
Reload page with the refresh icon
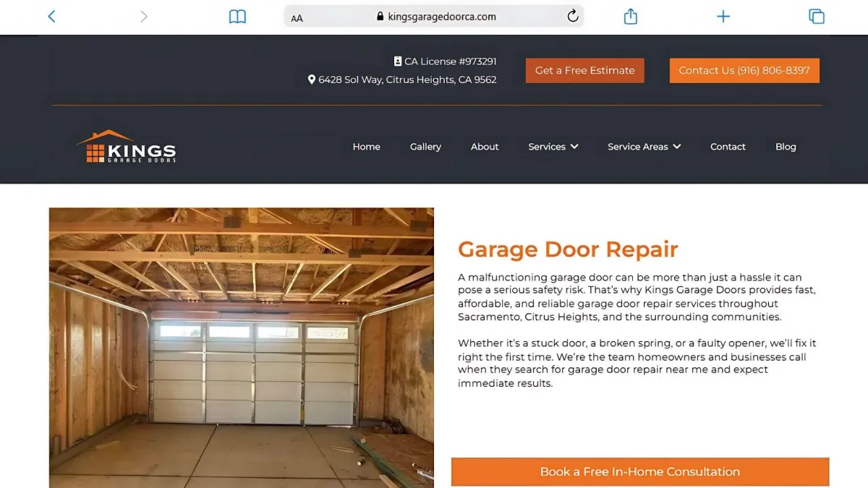coord(573,16)
